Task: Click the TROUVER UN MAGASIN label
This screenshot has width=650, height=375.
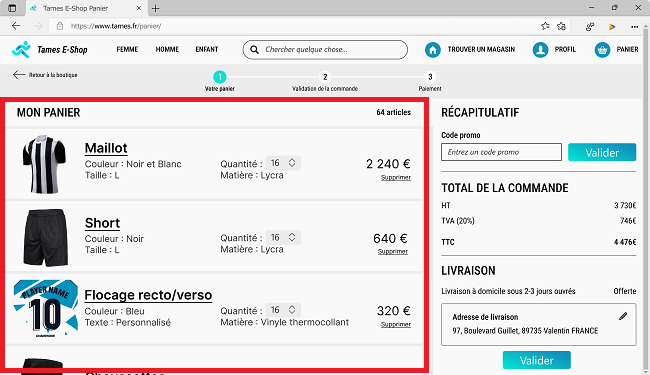Action: click(481, 49)
